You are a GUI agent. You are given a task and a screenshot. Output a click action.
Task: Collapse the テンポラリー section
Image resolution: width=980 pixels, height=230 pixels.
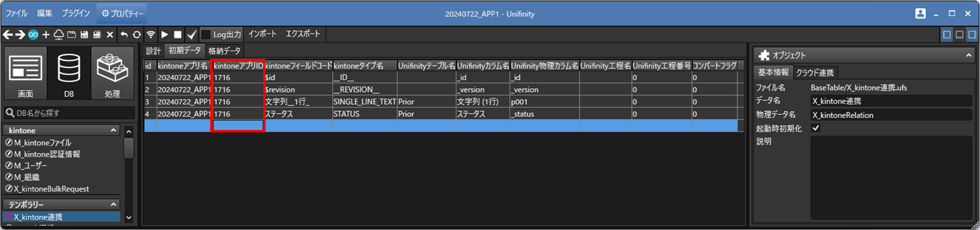pyautogui.click(x=113, y=204)
